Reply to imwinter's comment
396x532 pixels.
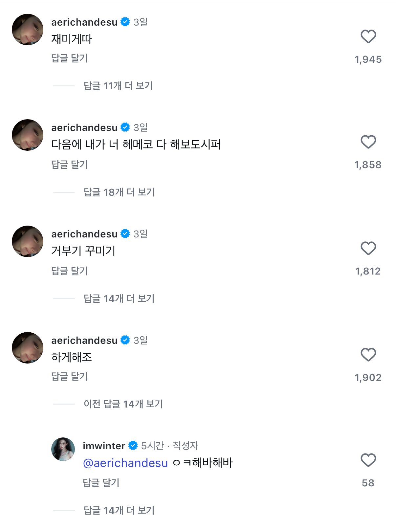[101, 483]
